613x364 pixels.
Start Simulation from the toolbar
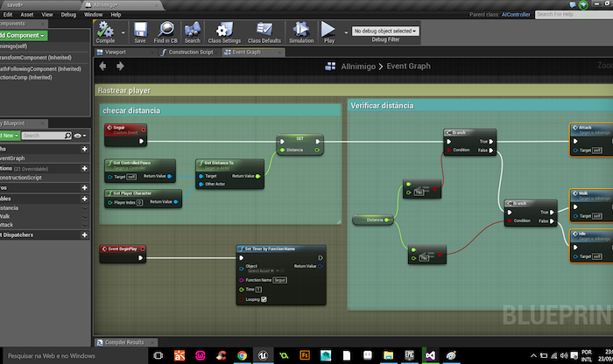(300, 31)
